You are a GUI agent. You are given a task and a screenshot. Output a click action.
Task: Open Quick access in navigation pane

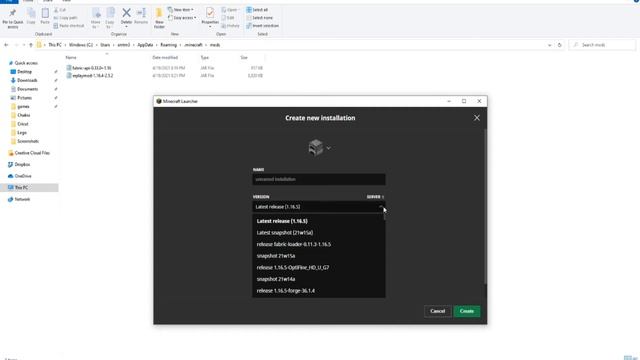[26, 63]
